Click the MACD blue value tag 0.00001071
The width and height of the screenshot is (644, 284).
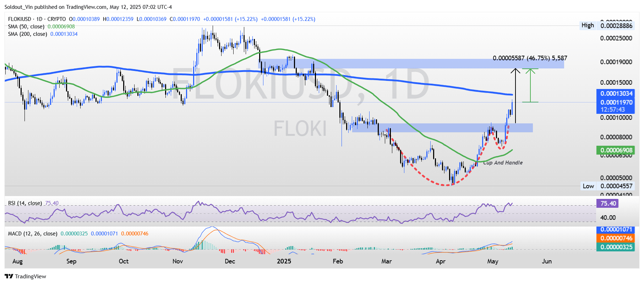pos(616,229)
